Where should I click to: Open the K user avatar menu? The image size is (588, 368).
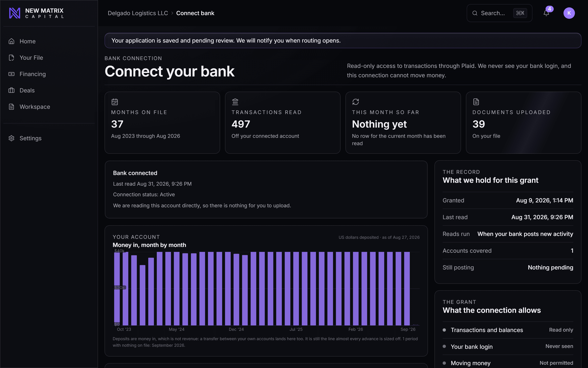569,13
